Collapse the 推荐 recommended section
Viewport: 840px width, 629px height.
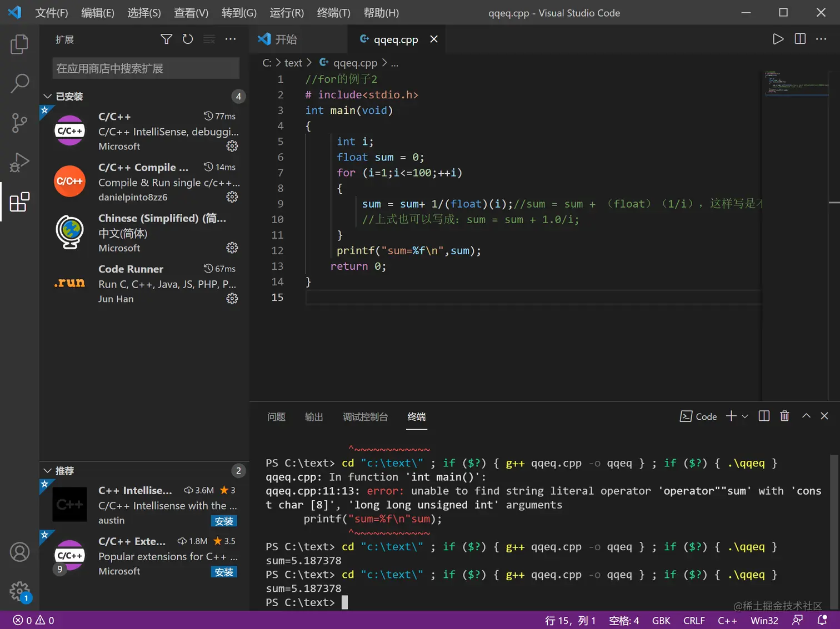click(48, 471)
